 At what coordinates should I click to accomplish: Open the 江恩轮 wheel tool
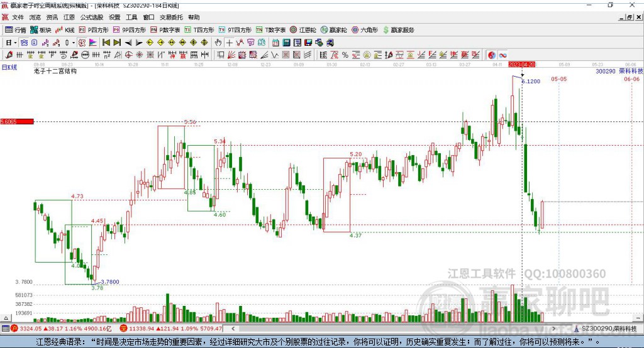coord(303,30)
